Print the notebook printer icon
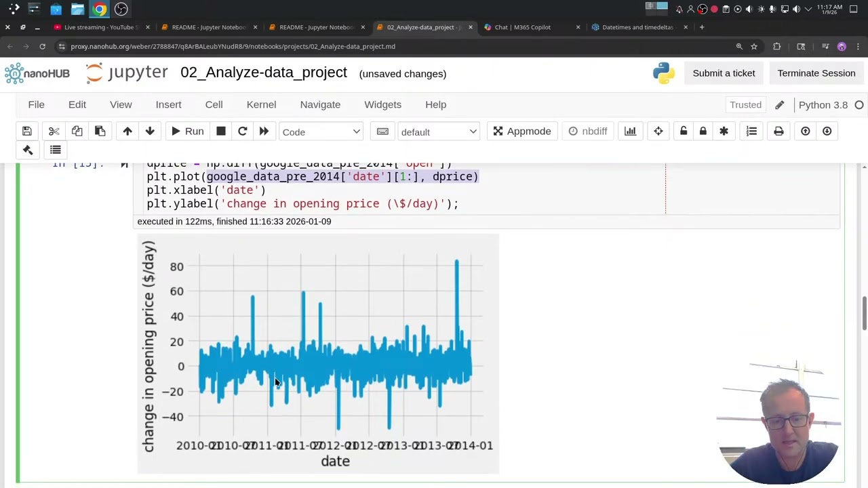This screenshot has height=488, width=868. click(x=778, y=131)
